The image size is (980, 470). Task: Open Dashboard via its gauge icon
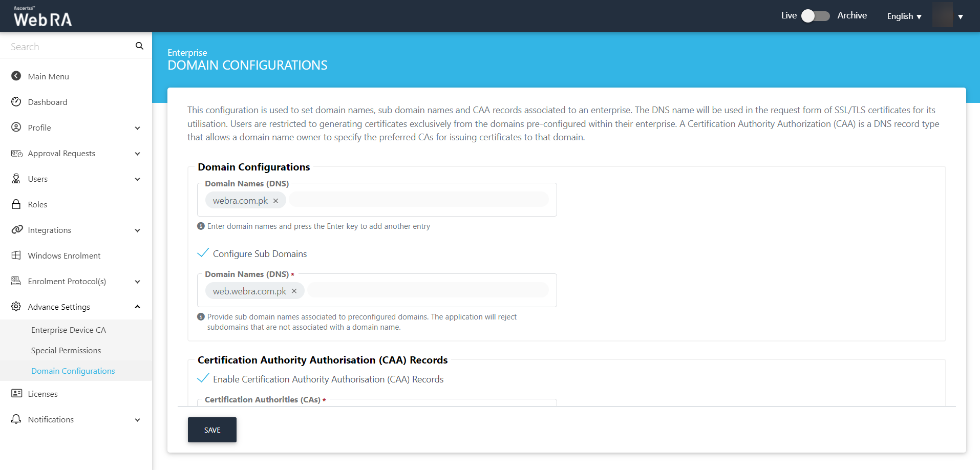point(16,102)
